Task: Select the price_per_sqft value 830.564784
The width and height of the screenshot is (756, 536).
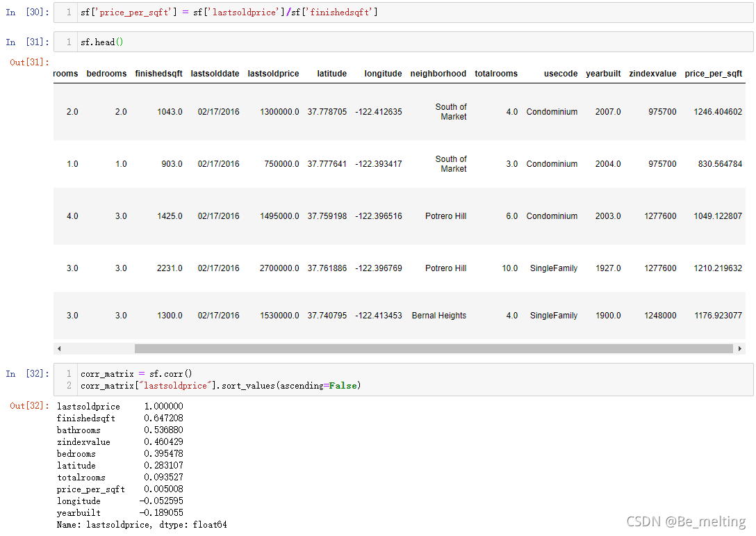Action: point(720,163)
